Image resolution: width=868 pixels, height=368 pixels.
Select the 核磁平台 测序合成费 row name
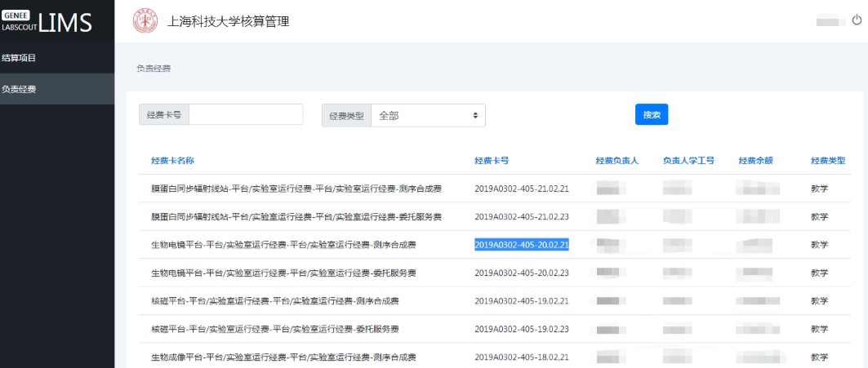(x=274, y=301)
